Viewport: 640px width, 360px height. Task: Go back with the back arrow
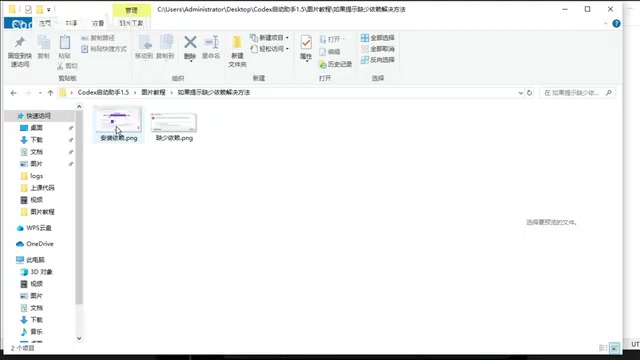pyautogui.click(x=13, y=93)
